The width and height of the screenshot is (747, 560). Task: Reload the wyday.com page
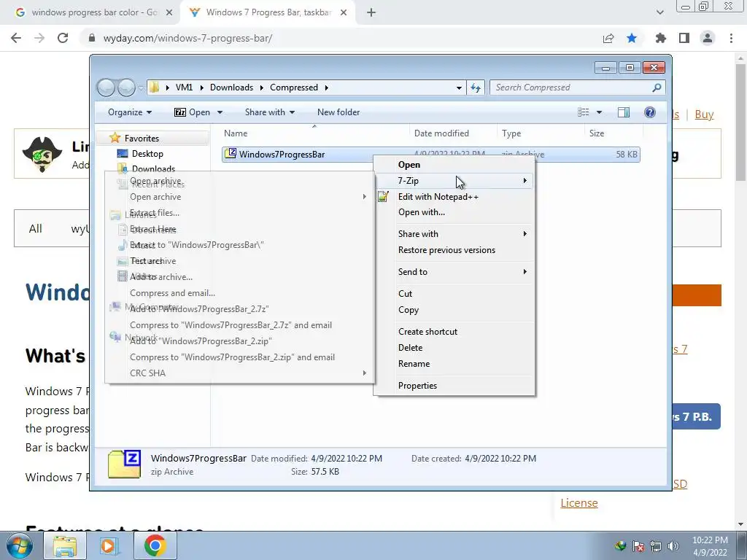[63, 38]
